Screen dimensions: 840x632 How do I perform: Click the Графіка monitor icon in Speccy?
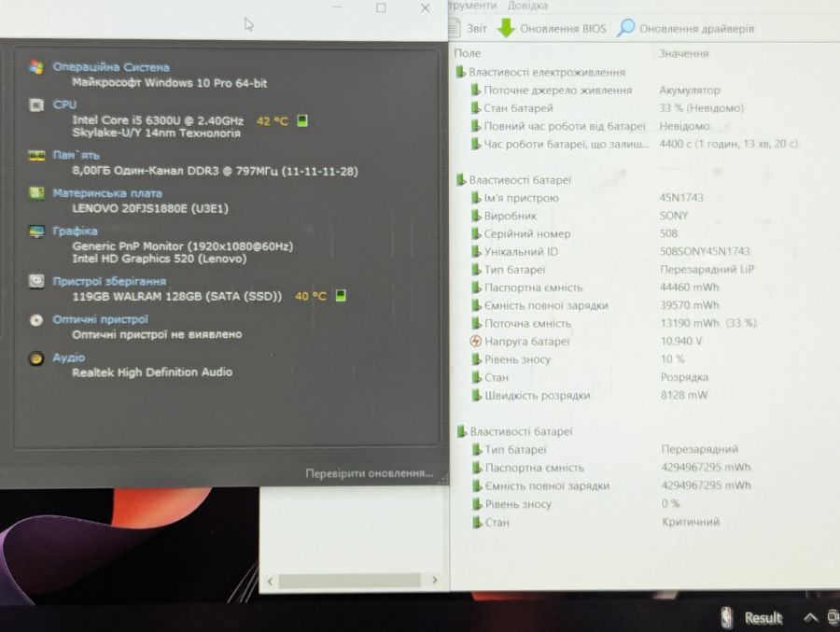35,231
